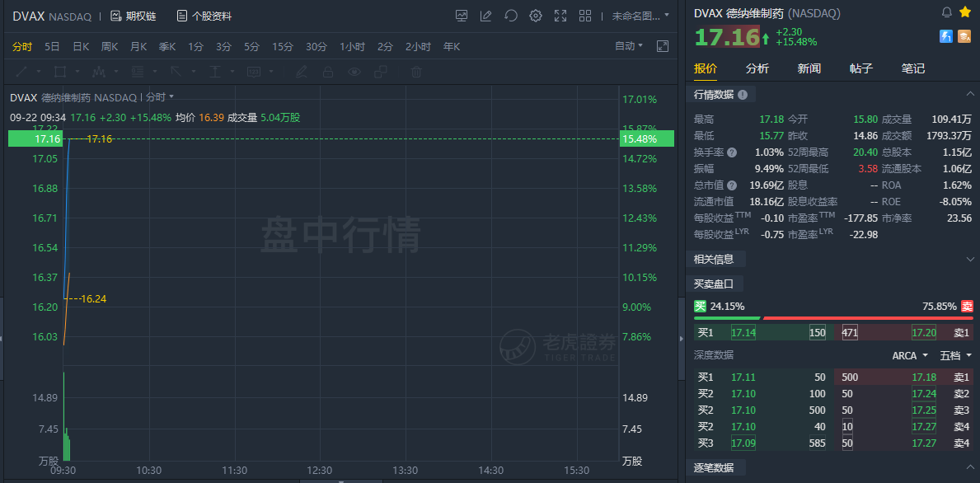Click the 17.16 current price label on axis
Viewport: 980px width, 483px height.
pyautogui.click(x=35, y=138)
